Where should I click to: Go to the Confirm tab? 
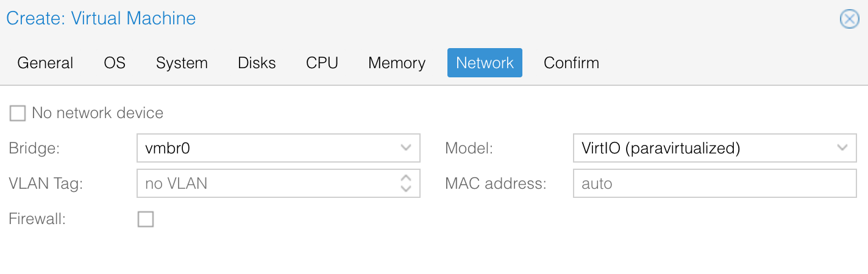[571, 63]
